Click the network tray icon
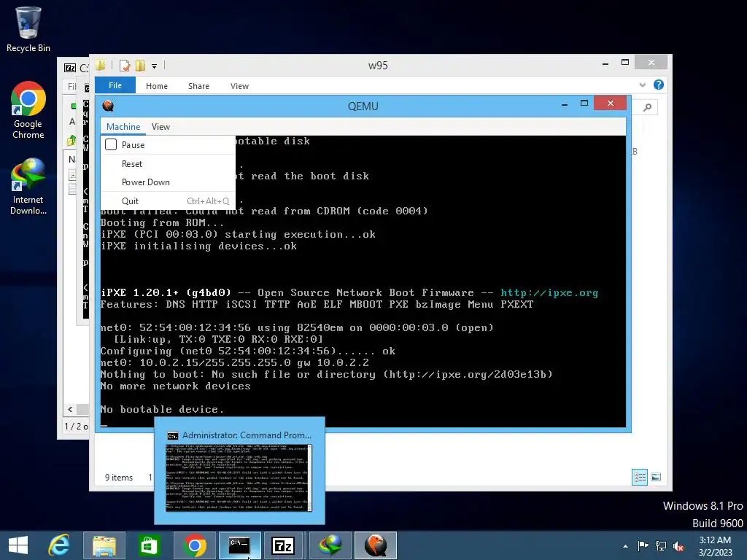The width and height of the screenshot is (747, 560). (x=661, y=546)
